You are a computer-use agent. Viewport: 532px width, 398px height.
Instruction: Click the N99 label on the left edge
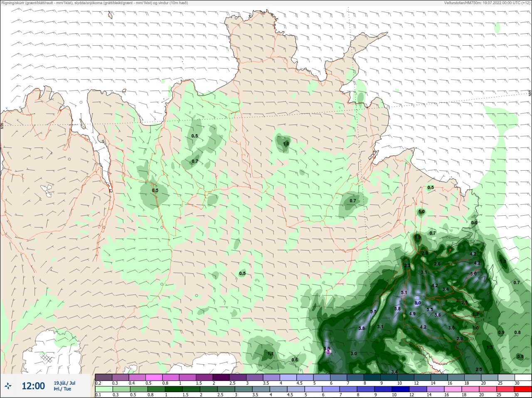[x=2, y=125]
